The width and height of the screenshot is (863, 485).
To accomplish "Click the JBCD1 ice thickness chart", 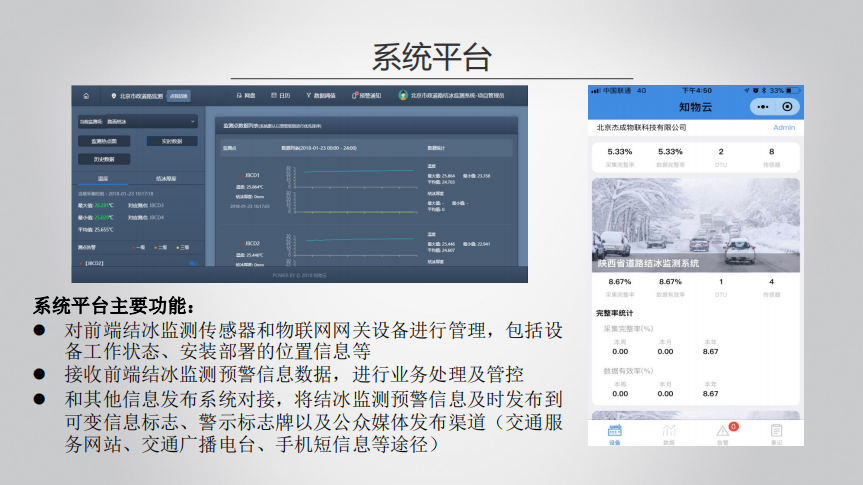I will [x=351, y=202].
